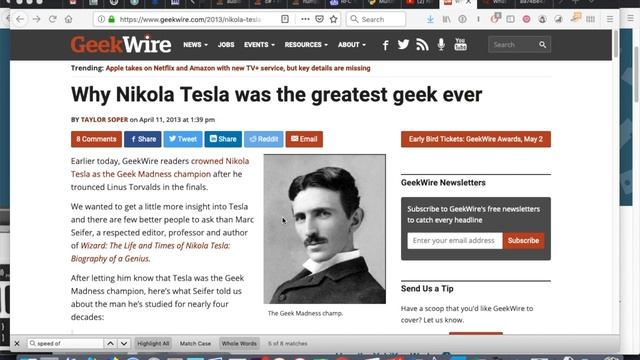Open the JOBS menu item
This screenshot has height=360, width=640.
226,44
